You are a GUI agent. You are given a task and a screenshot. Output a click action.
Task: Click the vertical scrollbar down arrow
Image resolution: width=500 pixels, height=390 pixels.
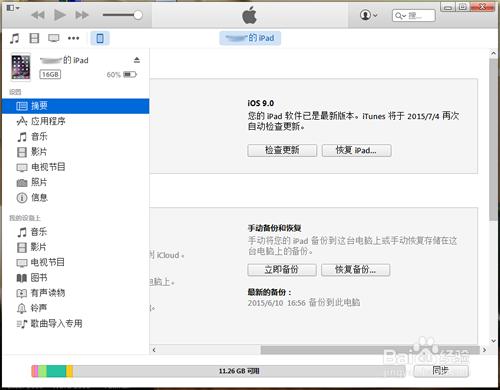(494, 341)
